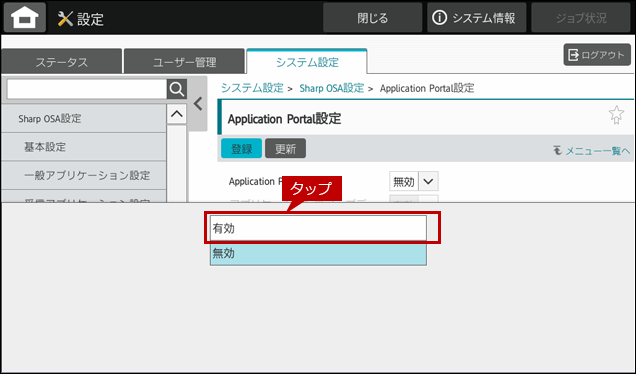Click the search magnifier icon
Screen dimensions: 636x374
177,89
